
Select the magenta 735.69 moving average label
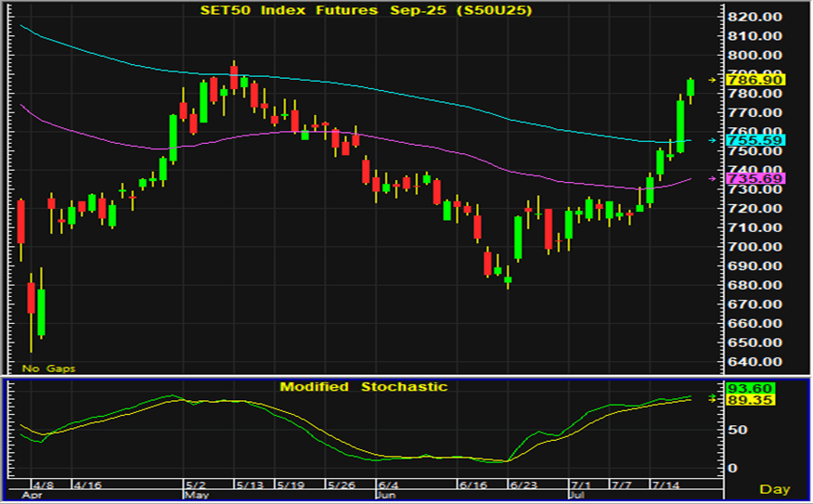756,178
